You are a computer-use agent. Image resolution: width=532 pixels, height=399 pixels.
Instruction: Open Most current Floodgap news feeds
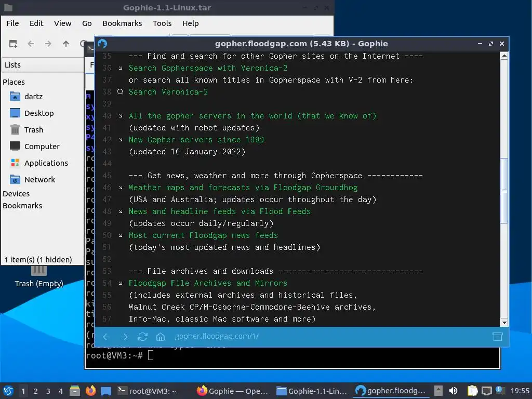click(x=203, y=235)
